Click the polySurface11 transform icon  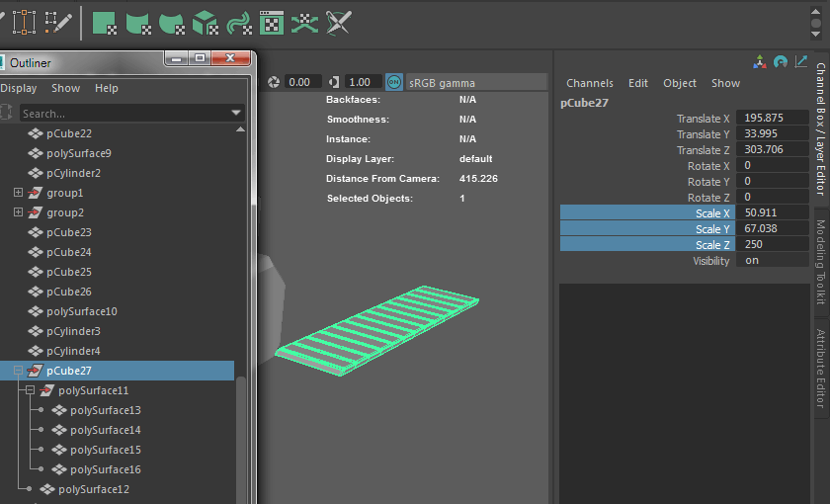pos(47,390)
